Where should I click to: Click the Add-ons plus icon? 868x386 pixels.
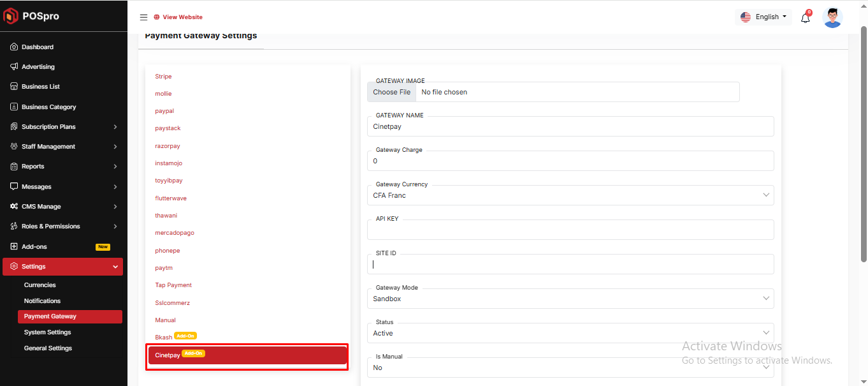click(14, 247)
